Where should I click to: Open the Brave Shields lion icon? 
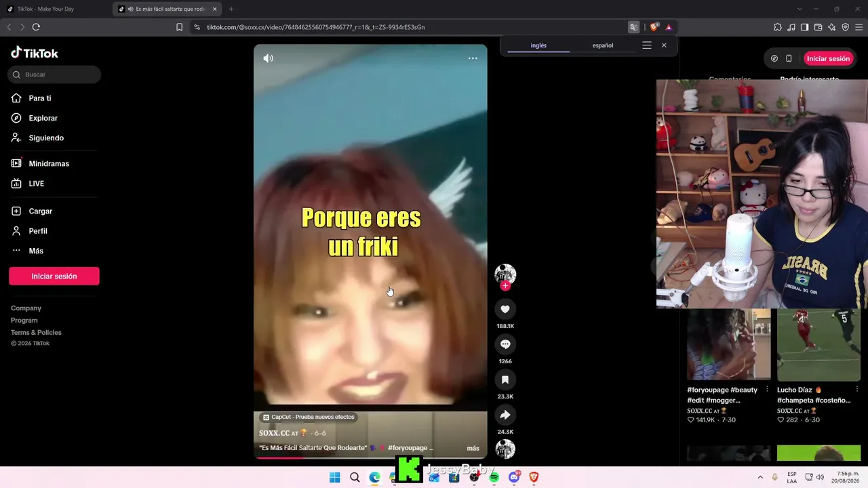point(654,27)
